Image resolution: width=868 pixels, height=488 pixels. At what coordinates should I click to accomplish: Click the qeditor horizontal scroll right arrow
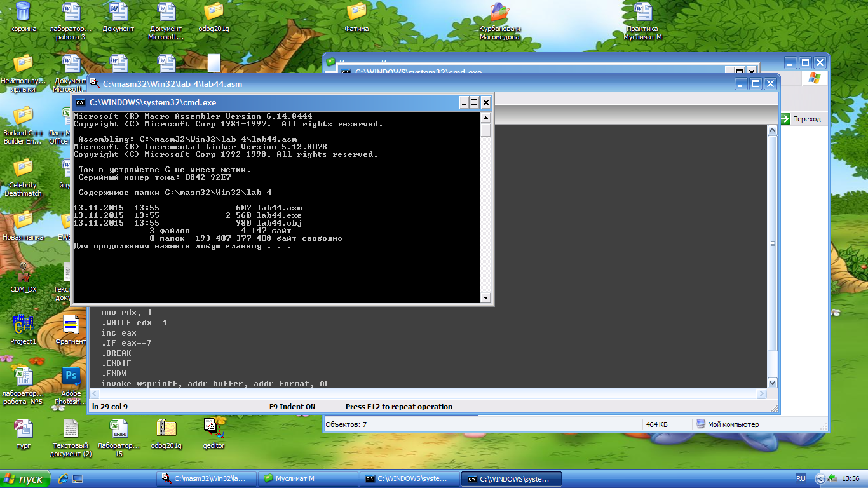761,394
